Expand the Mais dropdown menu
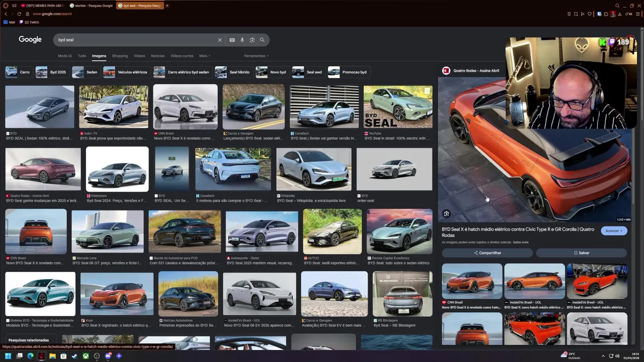The width and height of the screenshot is (644, 362). pyautogui.click(x=204, y=56)
